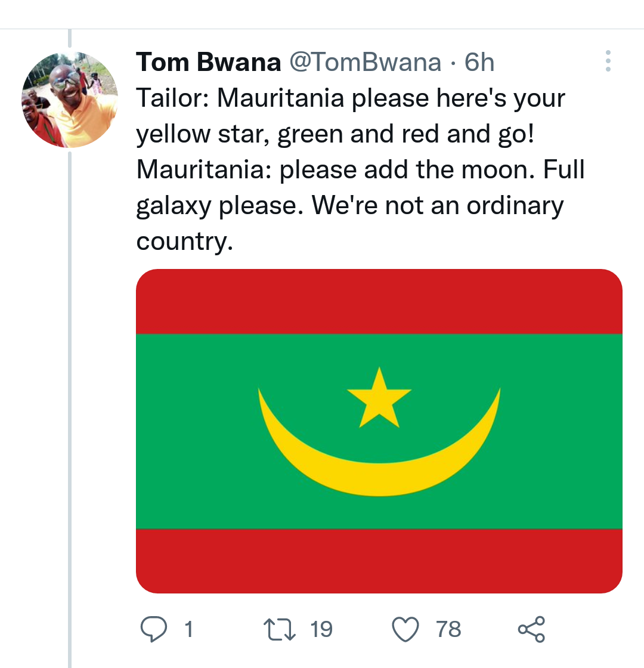Click the tweet's first line mentioning Tailor
644x668 pixels.
pyautogui.click(x=350, y=98)
